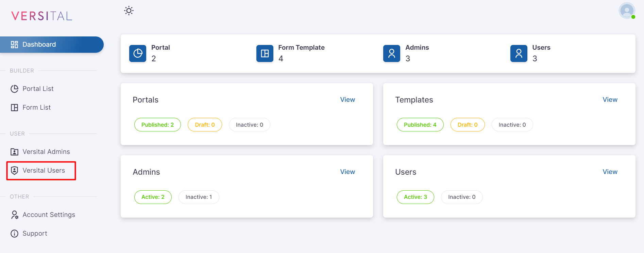
Task: Click the Versital logo
Action: click(42, 16)
